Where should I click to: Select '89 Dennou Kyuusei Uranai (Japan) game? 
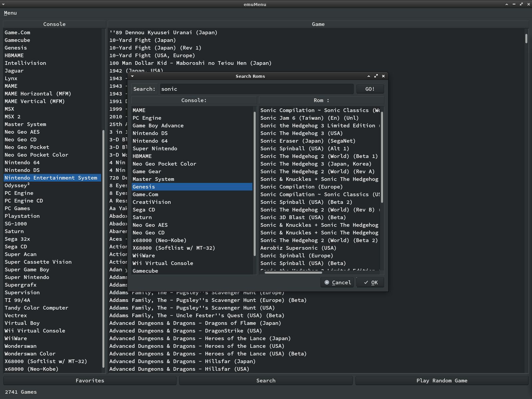coord(316,33)
